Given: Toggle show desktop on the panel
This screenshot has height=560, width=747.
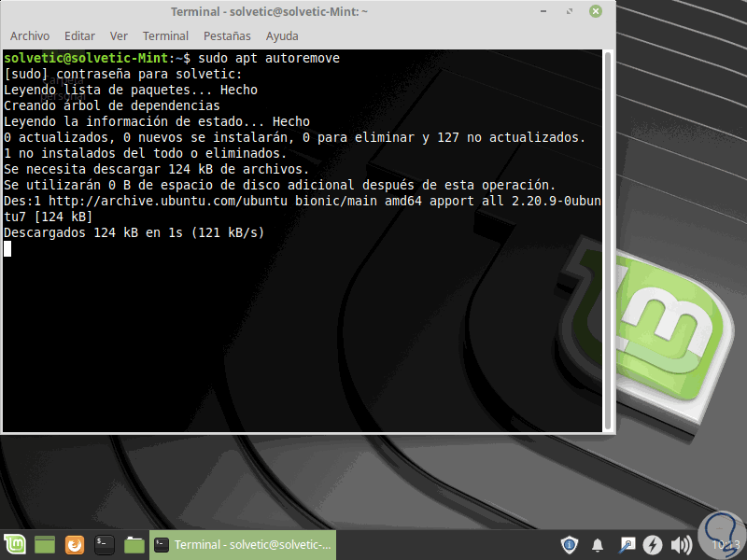Looking at the screenshot, I should pyautogui.click(x=44, y=544).
